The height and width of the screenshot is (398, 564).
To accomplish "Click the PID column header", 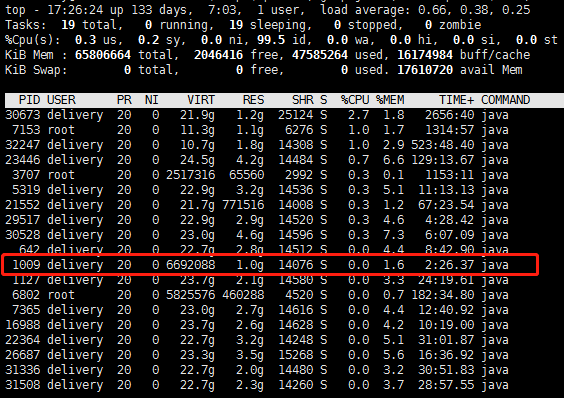I will (x=29, y=100).
